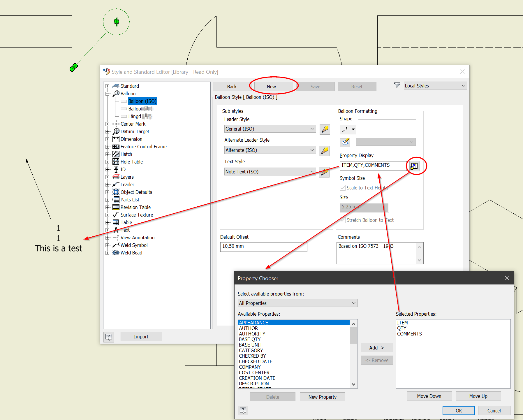Edit the Leader Style with the pencil icon

(x=325, y=129)
